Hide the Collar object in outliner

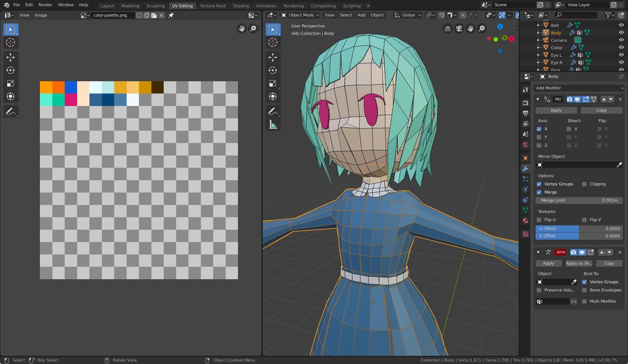[621, 48]
